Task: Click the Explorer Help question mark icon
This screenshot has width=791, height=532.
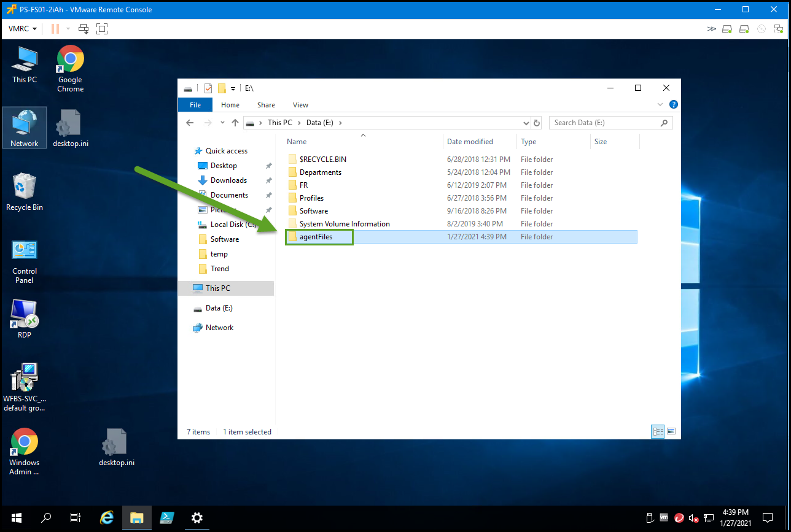Action: [673, 105]
